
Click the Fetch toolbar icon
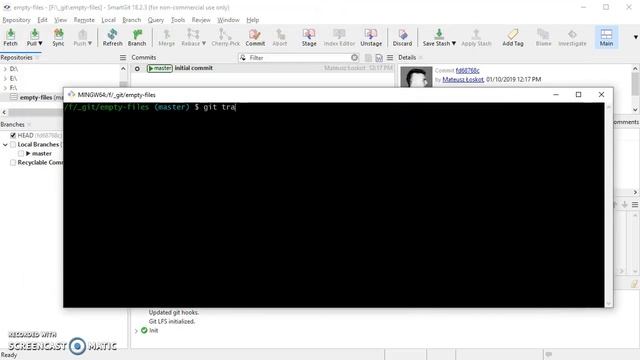pos(11,37)
